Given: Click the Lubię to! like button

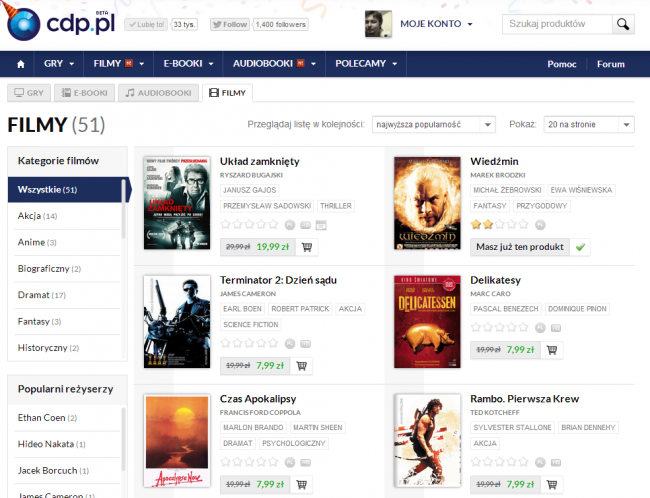Looking at the screenshot, I should (146, 24).
